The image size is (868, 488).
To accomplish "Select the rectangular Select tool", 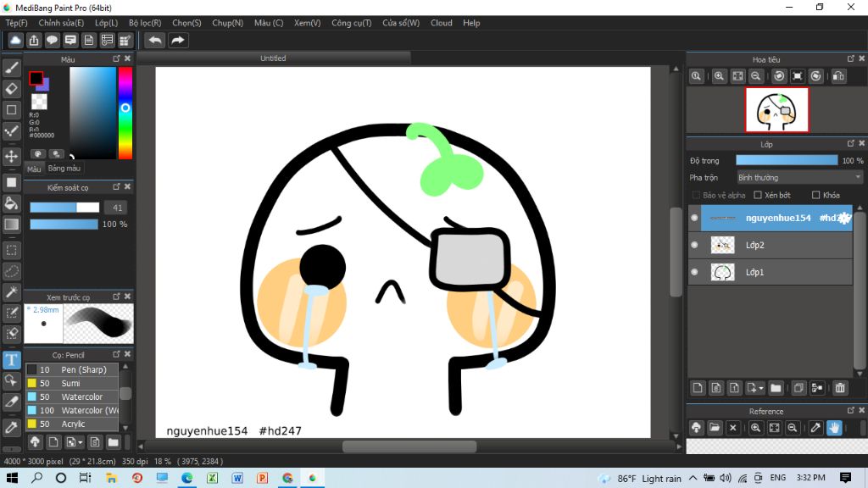I will click(x=12, y=250).
